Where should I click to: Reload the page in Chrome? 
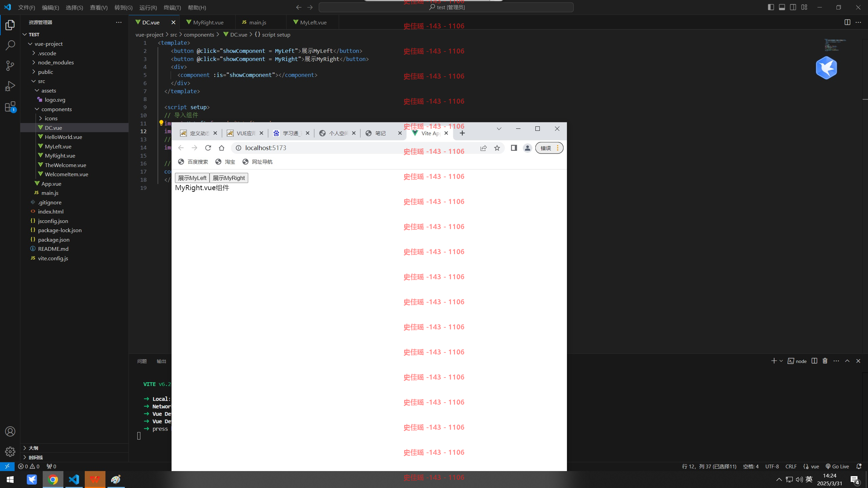pyautogui.click(x=208, y=148)
